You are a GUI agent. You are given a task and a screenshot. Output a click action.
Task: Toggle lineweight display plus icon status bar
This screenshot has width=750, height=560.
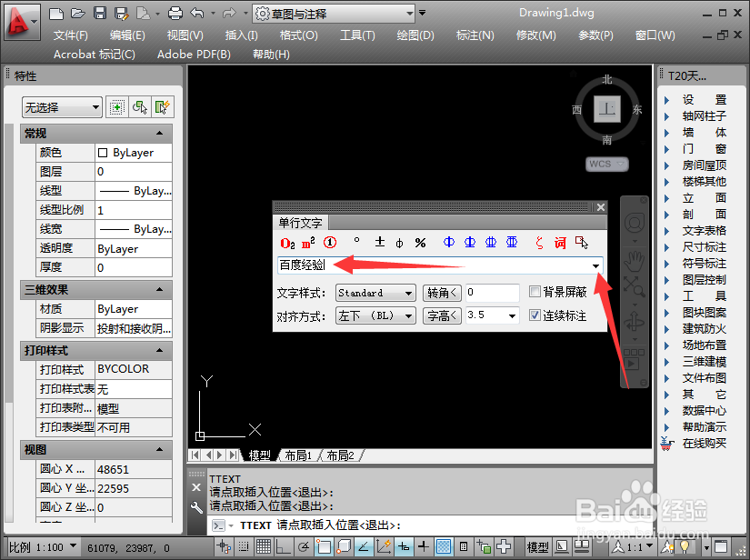pos(424,546)
